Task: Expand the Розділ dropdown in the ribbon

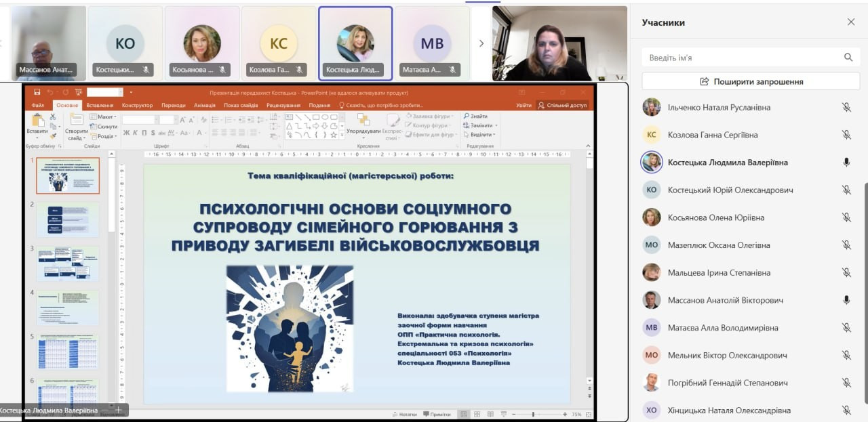Action: [x=105, y=136]
